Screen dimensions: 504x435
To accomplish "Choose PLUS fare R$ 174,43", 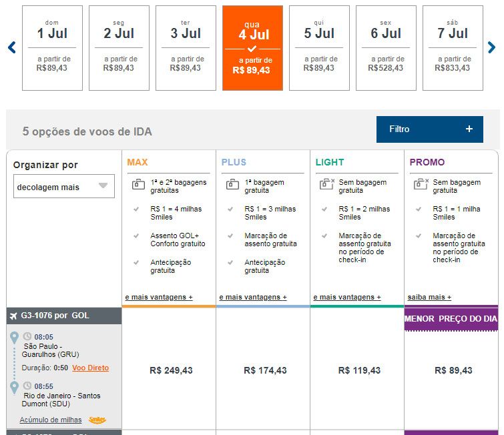I will coord(265,370).
